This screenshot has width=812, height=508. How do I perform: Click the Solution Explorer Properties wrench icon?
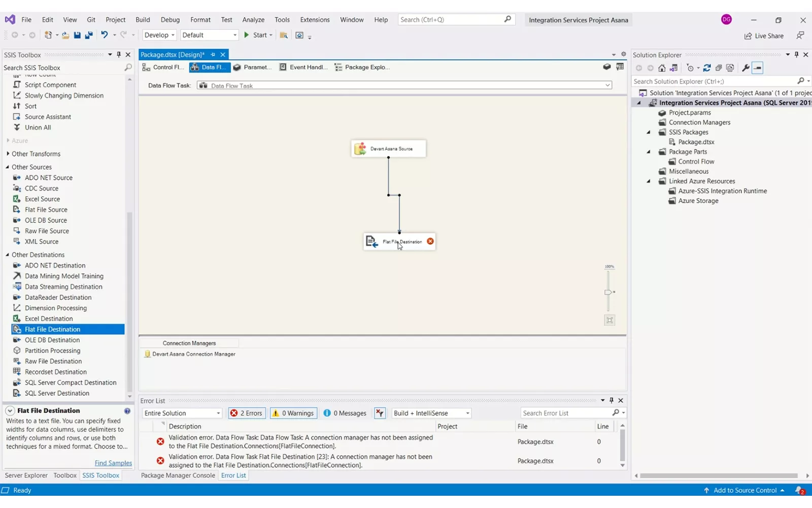pyautogui.click(x=746, y=68)
